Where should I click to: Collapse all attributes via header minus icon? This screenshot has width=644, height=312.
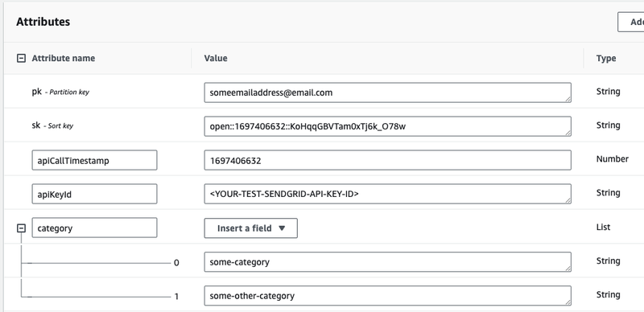(21, 58)
